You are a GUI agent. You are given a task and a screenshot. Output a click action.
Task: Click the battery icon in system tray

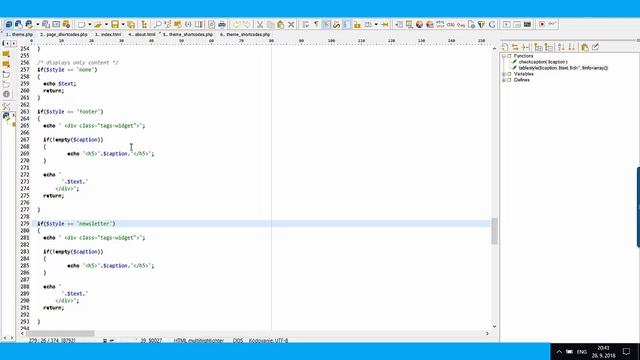569,352
